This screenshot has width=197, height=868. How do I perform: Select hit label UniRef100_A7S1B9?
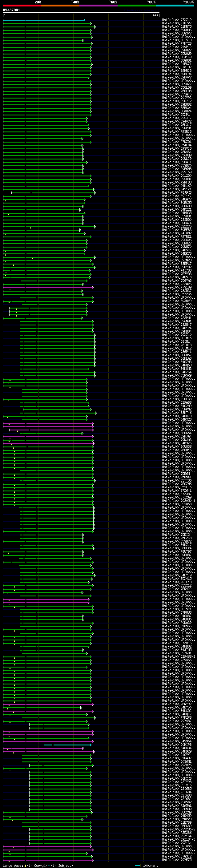[177, 287]
